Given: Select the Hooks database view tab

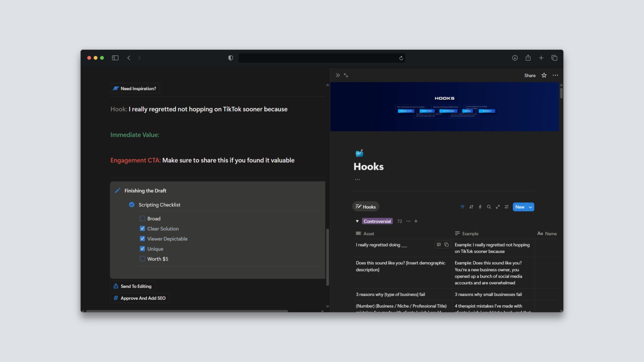Looking at the screenshot, I should (366, 207).
